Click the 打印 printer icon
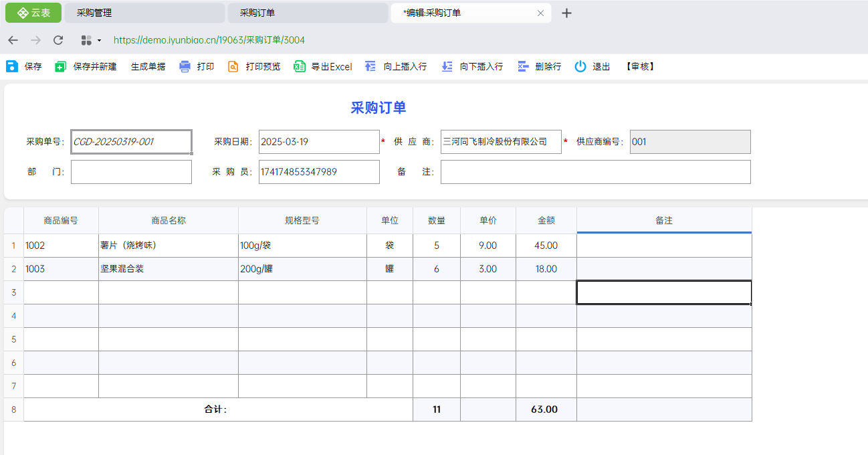The width and height of the screenshot is (868, 455). click(185, 66)
